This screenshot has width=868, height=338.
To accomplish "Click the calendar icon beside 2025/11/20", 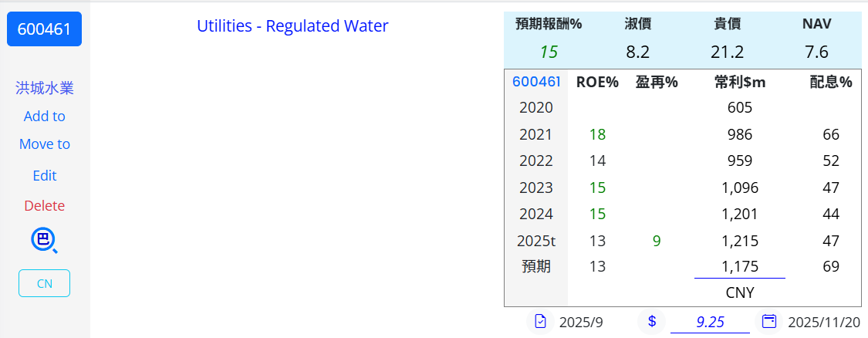I will [x=768, y=322].
